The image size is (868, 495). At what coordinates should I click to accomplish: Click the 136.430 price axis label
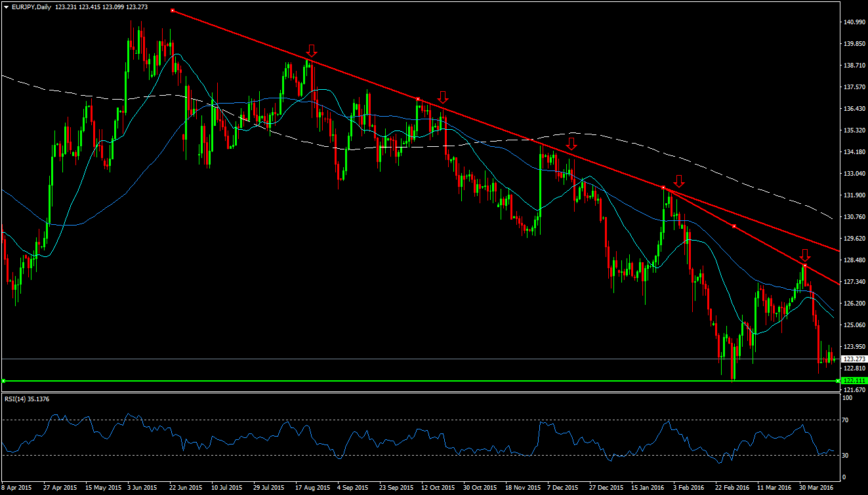pyautogui.click(x=854, y=108)
